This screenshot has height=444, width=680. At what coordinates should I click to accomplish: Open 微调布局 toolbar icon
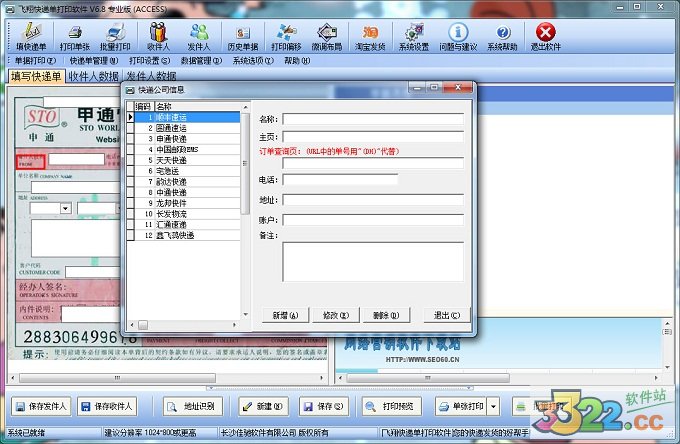[327, 36]
